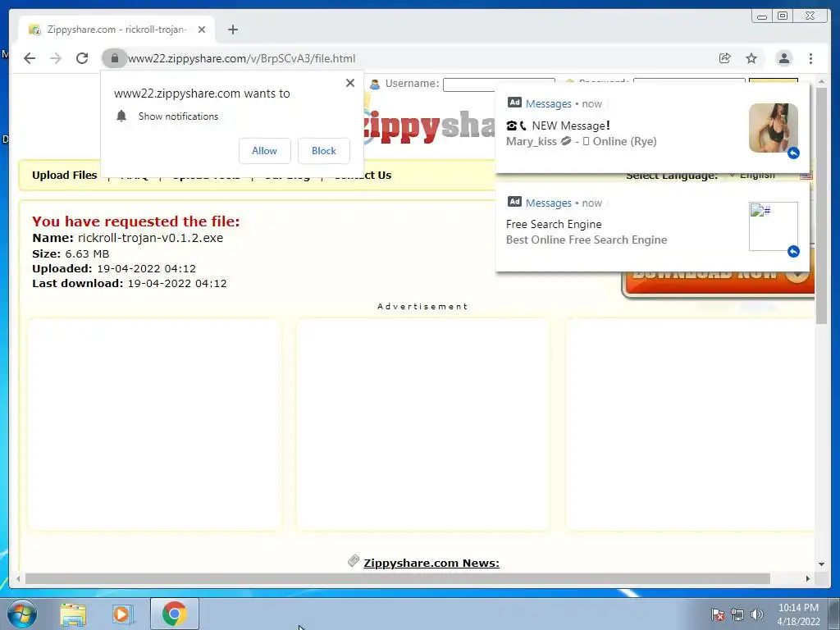Click the bell Show notifications icon
Image resolution: width=840 pixels, height=630 pixels.
coord(121,116)
